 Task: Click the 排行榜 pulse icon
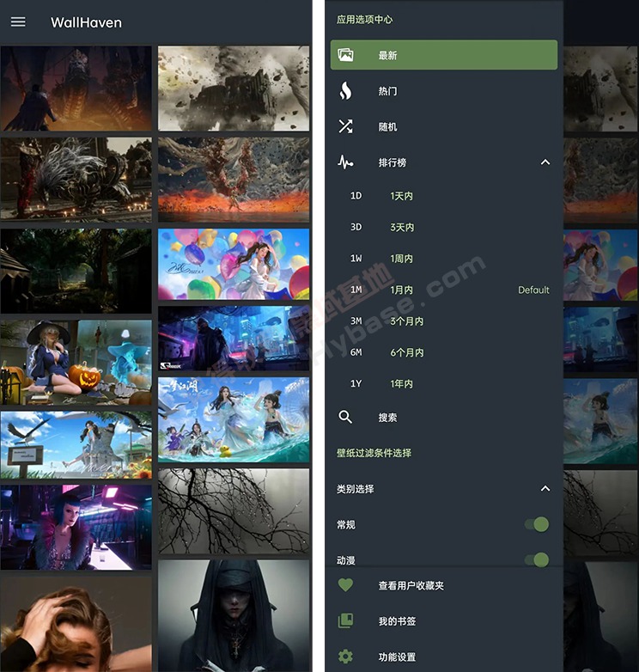pos(345,162)
